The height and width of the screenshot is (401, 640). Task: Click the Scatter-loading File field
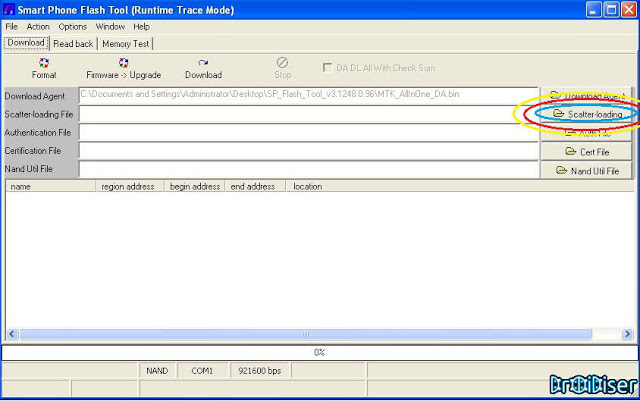(309, 114)
